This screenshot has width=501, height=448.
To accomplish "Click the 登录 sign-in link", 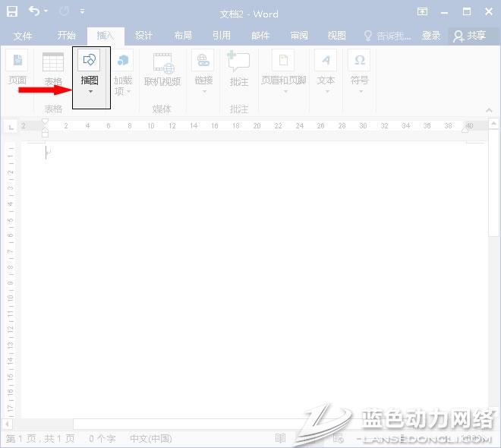I will tap(431, 36).
